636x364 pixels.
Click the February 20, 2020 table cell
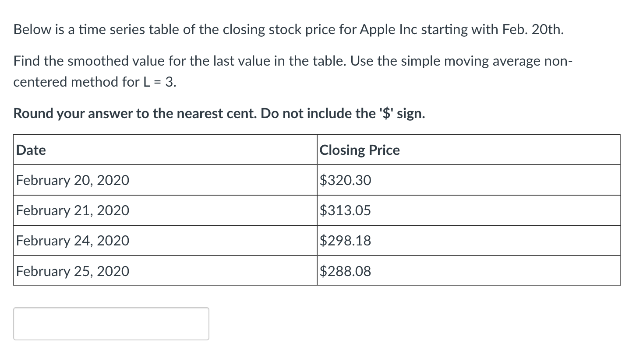pyautogui.click(x=72, y=180)
